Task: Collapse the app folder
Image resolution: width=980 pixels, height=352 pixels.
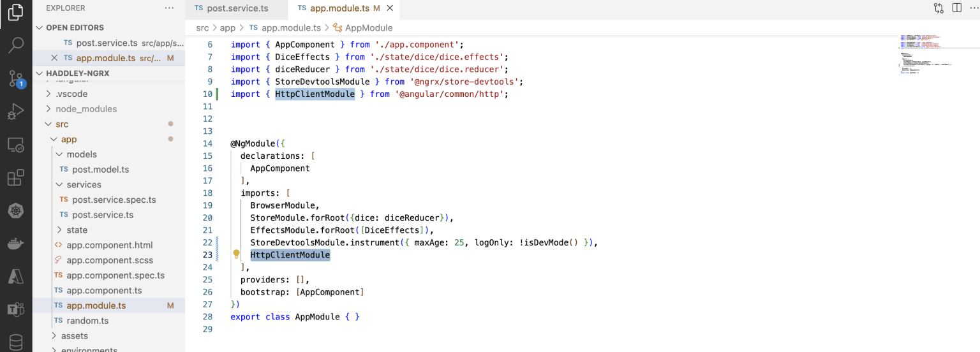Action: (x=69, y=139)
